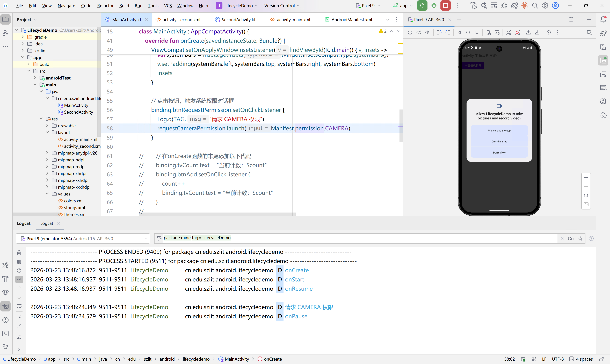610x364 pixels.
Task: Open the Git branch tool window icon
Action: coord(5,347)
